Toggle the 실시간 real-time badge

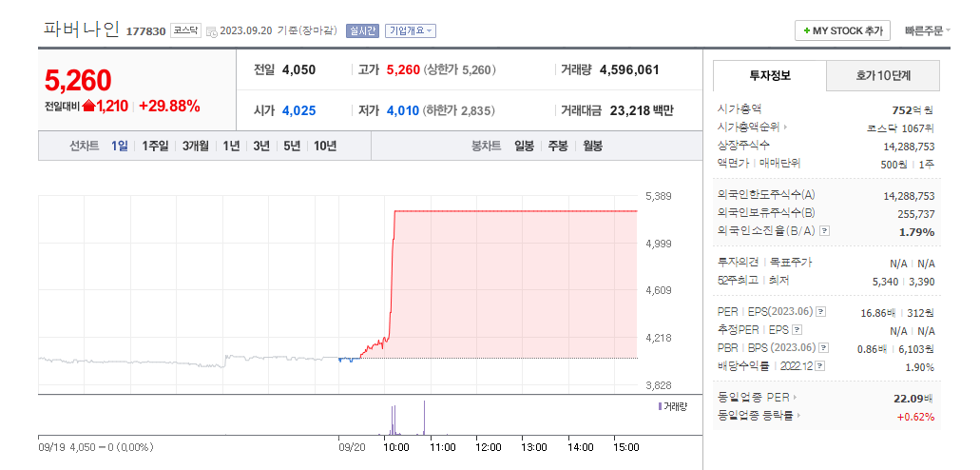(362, 30)
